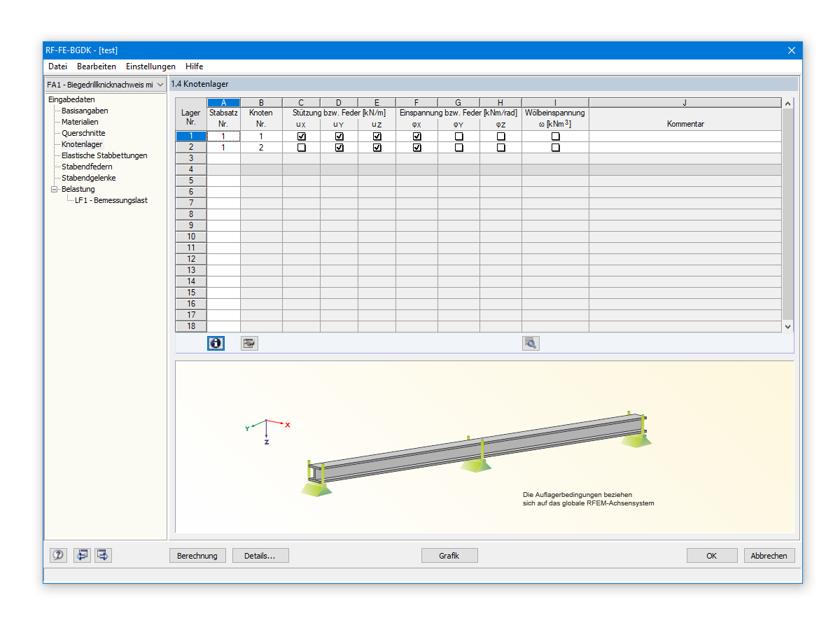This screenshot has width=840, height=630.
Task: Open the Hilfe menu
Action: 195,66
